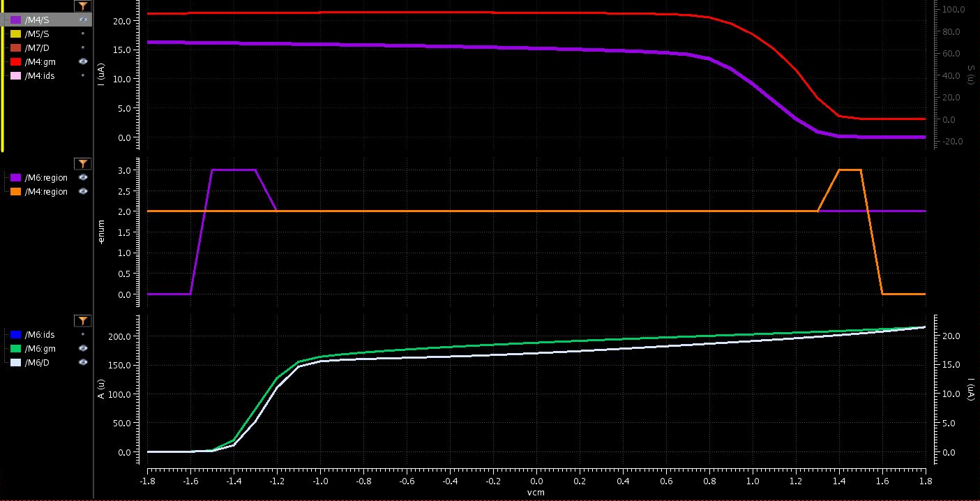This screenshot has height=501, width=980.
Task: Expand the tree branch beside /M6:ids
Action: (x=5, y=334)
